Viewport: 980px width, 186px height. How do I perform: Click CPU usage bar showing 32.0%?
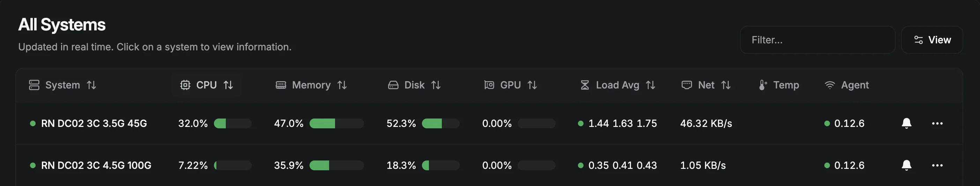[x=232, y=123]
